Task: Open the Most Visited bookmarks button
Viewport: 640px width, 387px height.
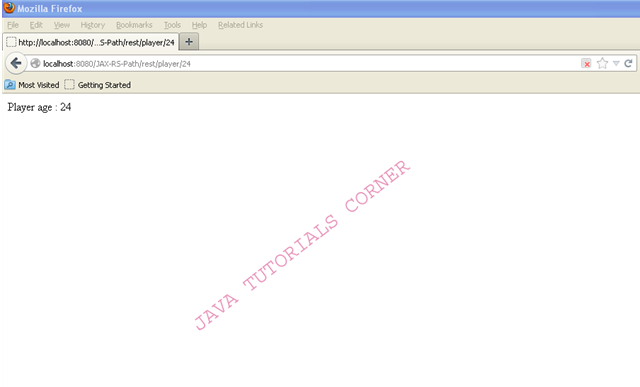Action: click(32, 85)
